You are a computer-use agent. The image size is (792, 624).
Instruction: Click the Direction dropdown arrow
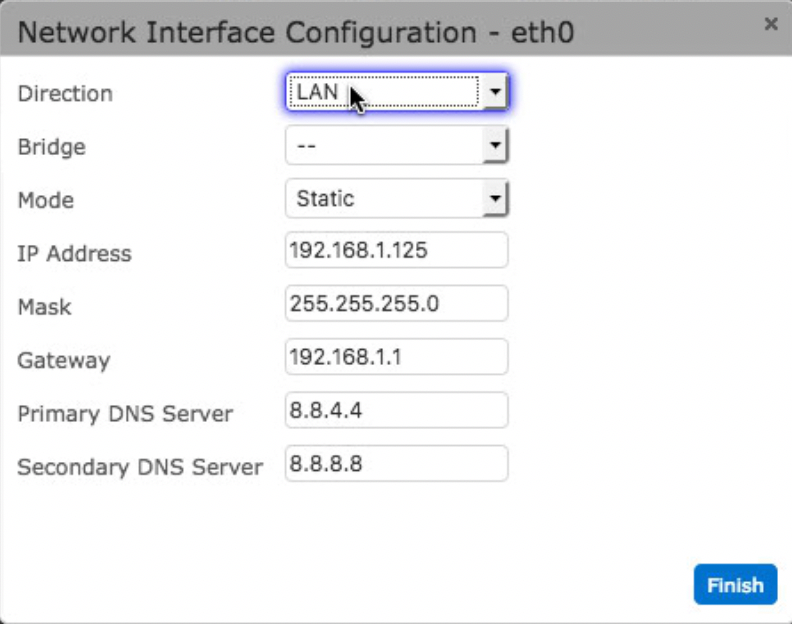pyautogui.click(x=495, y=92)
